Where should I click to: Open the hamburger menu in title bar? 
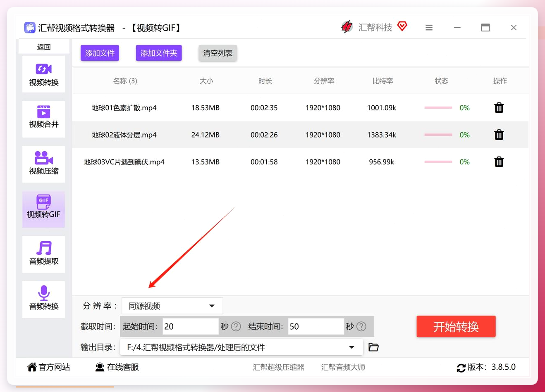pyautogui.click(x=429, y=28)
